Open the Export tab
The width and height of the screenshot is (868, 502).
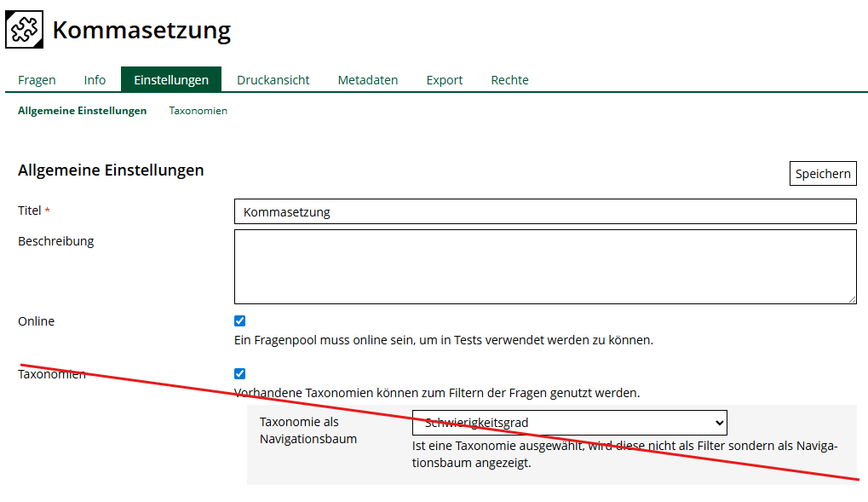(x=445, y=80)
